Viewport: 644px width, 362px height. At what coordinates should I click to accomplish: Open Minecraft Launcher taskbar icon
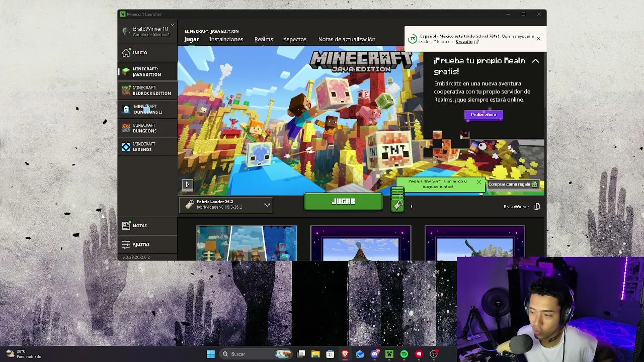[389, 354]
